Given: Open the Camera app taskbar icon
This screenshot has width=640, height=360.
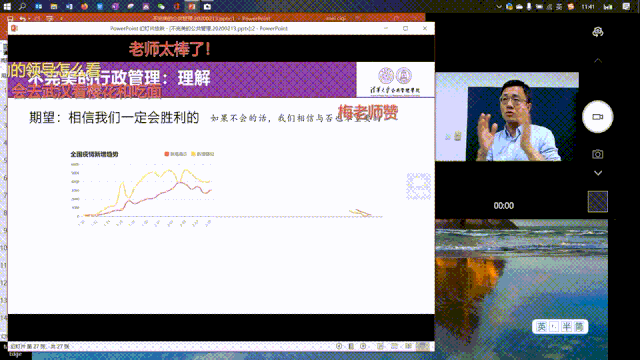Looking at the screenshot, I should [x=207, y=7].
